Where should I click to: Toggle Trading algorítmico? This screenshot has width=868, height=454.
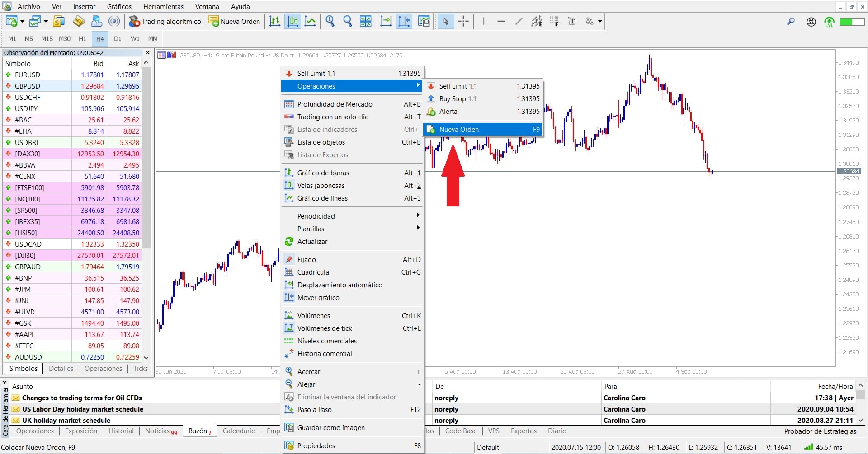coord(165,21)
